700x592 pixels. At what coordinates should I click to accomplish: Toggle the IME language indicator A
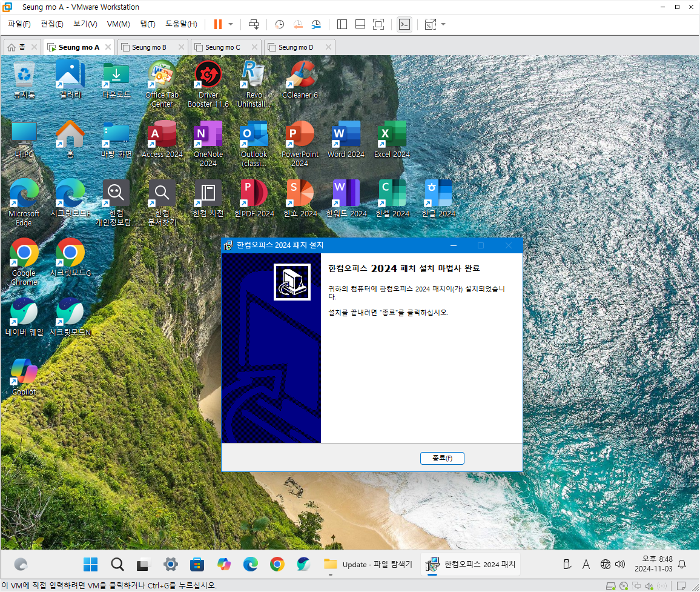pyautogui.click(x=586, y=564)
